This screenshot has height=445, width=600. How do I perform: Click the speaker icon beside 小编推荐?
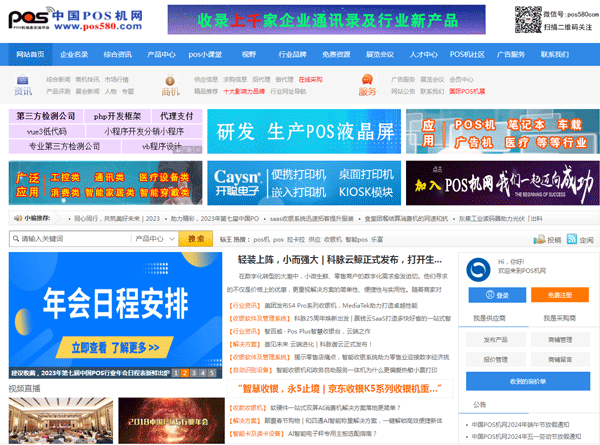(18, 218)
